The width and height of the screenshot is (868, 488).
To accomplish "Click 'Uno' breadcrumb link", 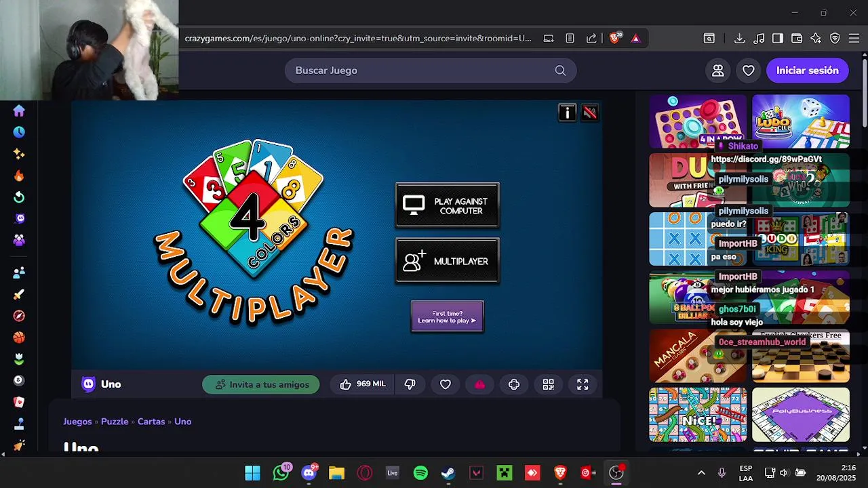I will click(x=182, y=422).
